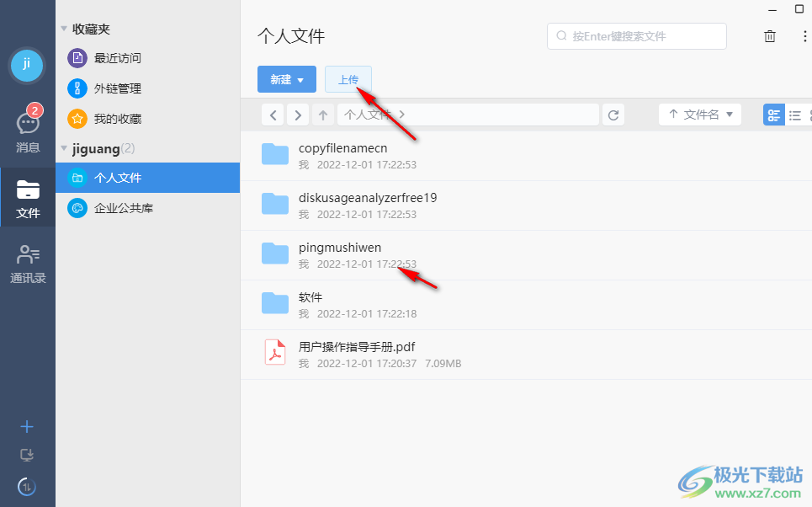The height and width of the screenshot is (507, 812).
Task: Click the 2022-12-01 17:22:18 timestamp
Action: point(367,313)
